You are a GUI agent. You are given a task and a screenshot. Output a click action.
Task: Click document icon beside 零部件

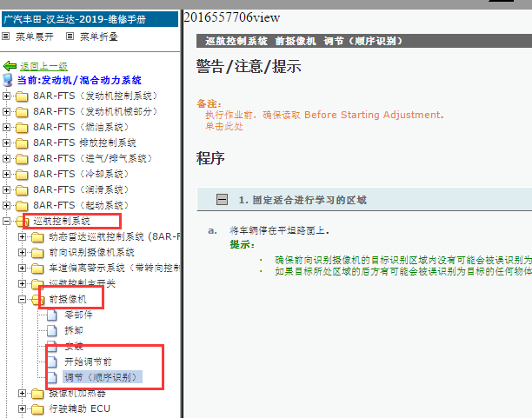click(x=52, y=315)
